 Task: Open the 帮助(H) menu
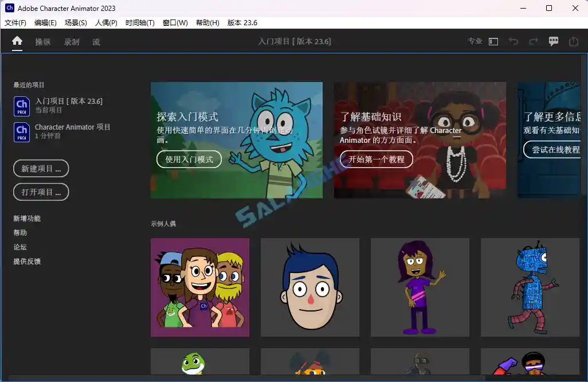point(208,23)
